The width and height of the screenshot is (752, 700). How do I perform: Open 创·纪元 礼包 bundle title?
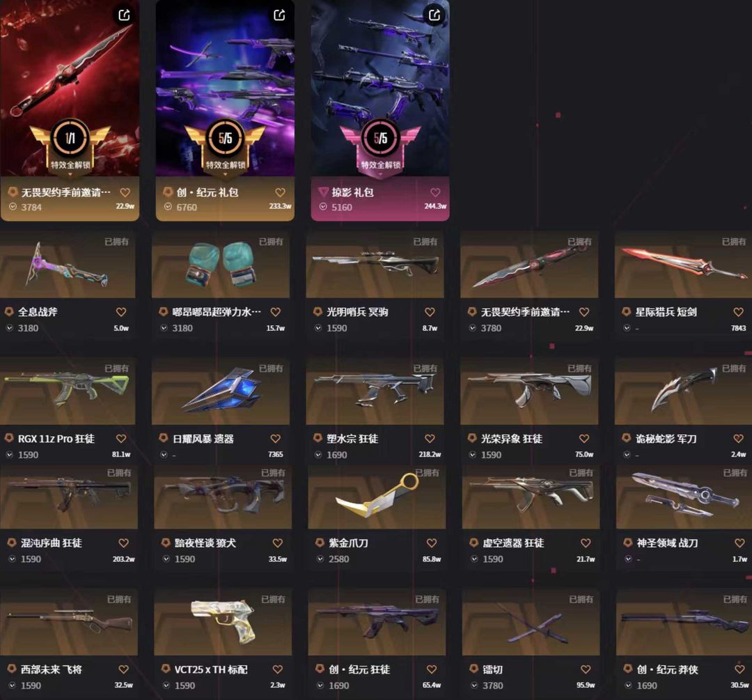(x=207, y=192)
